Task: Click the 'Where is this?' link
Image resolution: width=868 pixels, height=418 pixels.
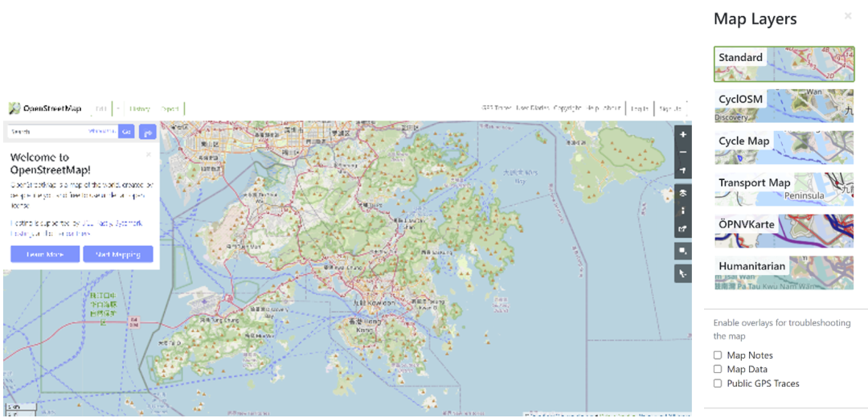Action: [102, 132]
